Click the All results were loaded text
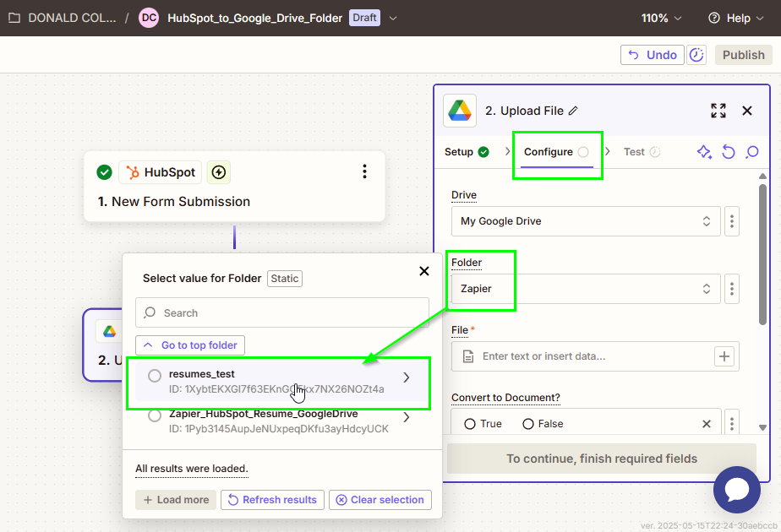The width and height of the screenshot is (781, 532). 192,469
